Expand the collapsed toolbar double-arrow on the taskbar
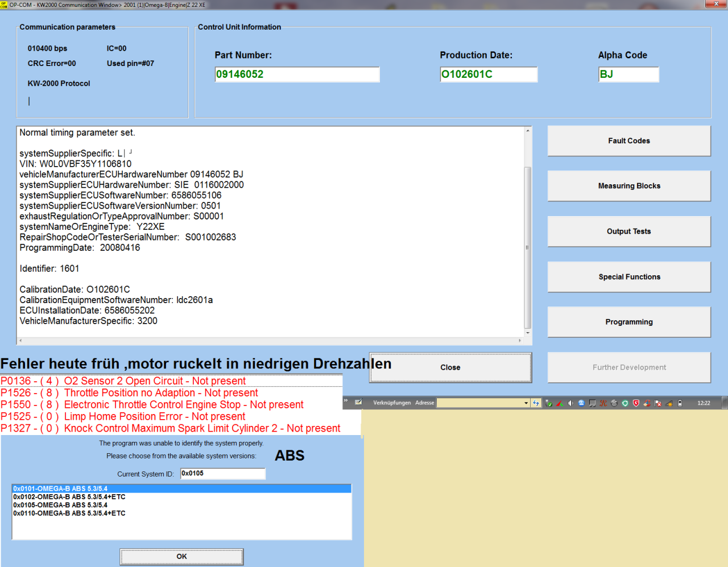Image resolution: width=728 pixels, height=567 pixels. pos(345,400)
